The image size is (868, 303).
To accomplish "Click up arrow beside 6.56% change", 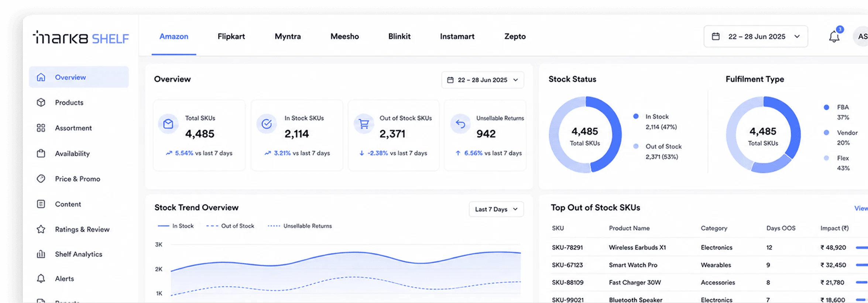I will [x=458, y=153].
